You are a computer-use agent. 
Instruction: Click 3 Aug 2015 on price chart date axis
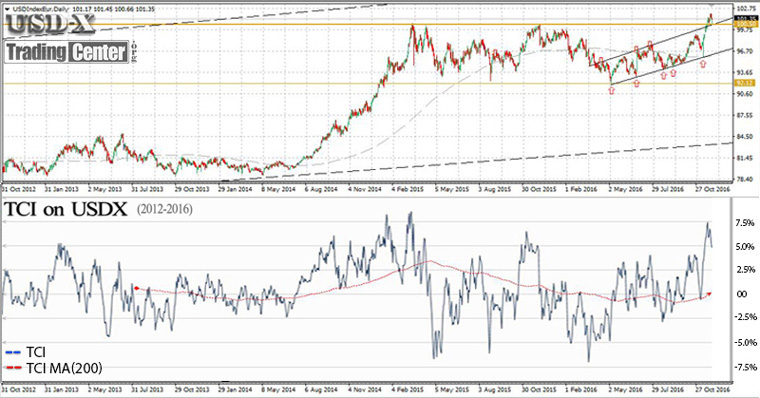[x=494, y=189]
